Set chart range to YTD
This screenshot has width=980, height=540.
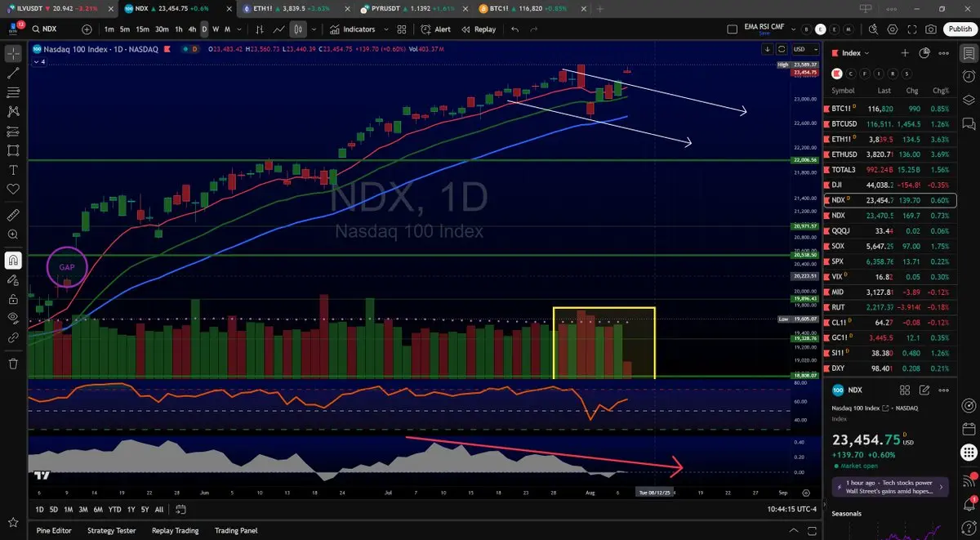coord(114,509)
